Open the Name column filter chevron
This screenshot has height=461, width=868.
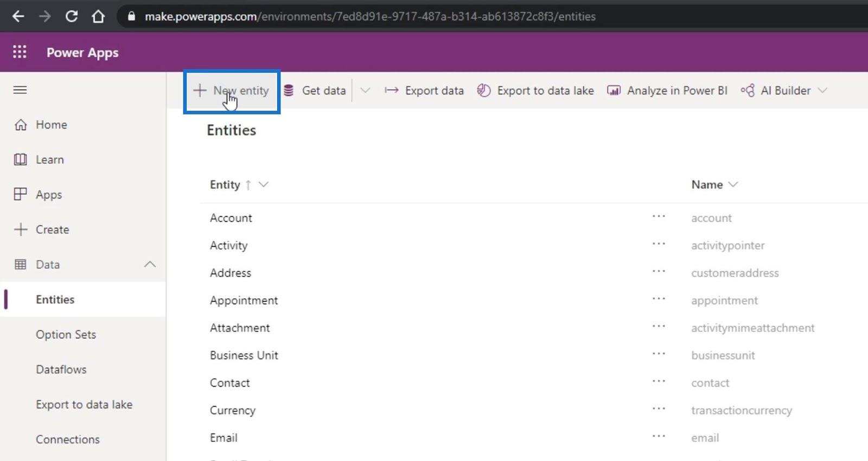pos(733,185)
